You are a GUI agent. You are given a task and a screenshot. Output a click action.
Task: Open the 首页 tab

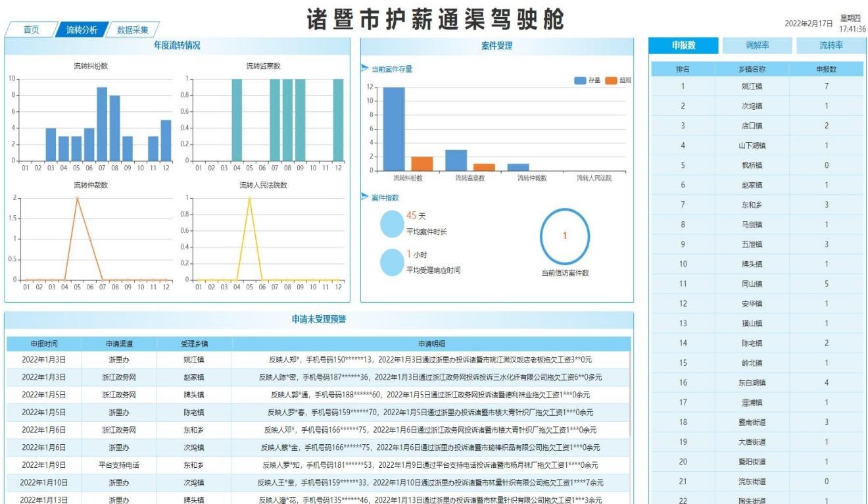[x=31, y=30]
